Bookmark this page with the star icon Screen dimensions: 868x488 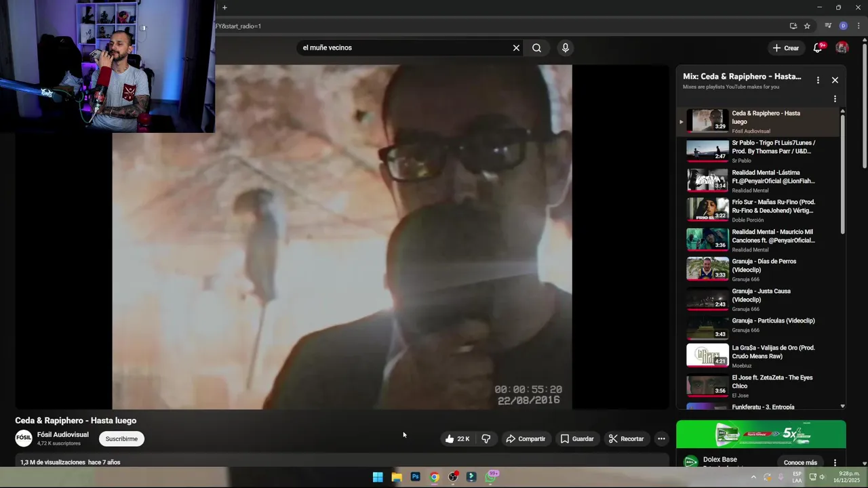[807, 26]
